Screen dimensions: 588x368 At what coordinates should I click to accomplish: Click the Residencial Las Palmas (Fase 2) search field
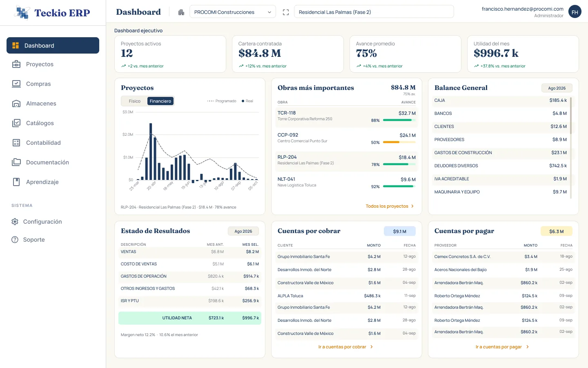click(374, 12)
